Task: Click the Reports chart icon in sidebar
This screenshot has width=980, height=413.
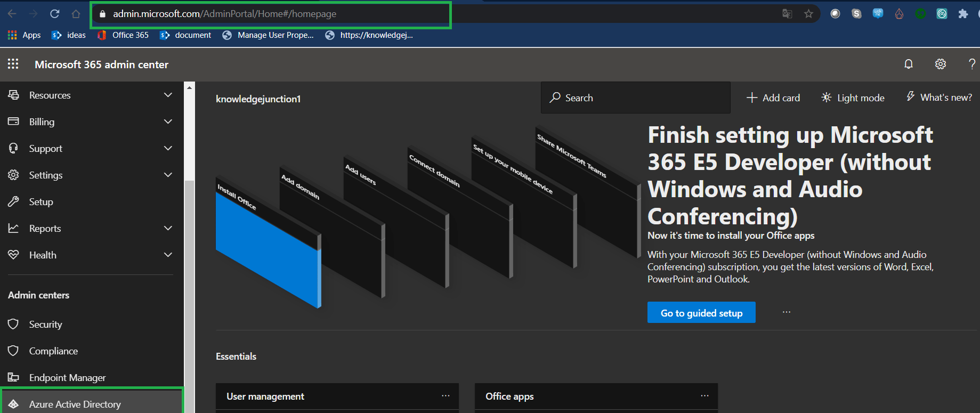Action: [14, 228]
